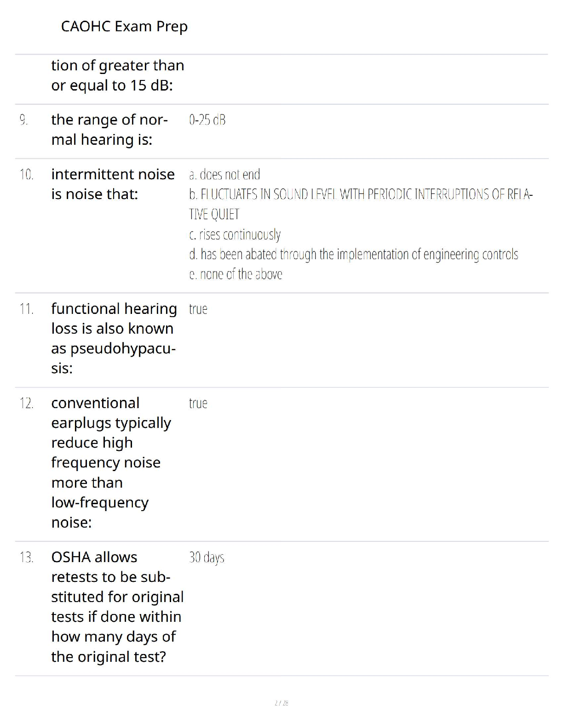Screen dimensions: 563x728
Task: Click the partial question ending in 15 dB
Action: click(x=118, y=75)
